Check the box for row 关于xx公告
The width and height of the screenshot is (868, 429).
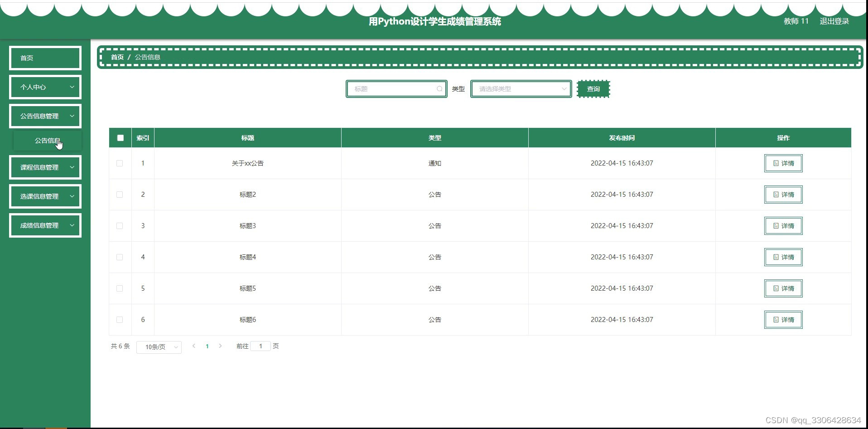coord(120,163)
